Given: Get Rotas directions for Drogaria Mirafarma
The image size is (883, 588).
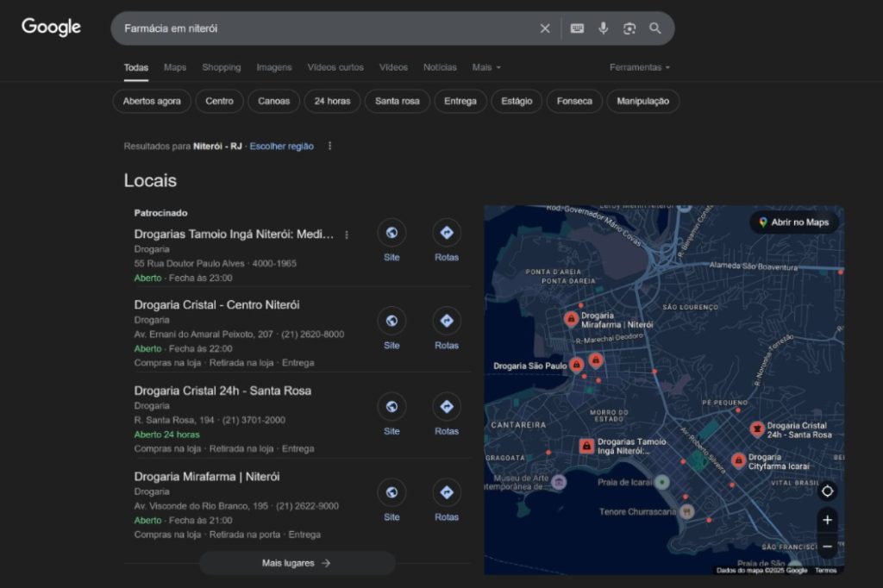Looking at the screenshot, I should (x=447, y=492).
